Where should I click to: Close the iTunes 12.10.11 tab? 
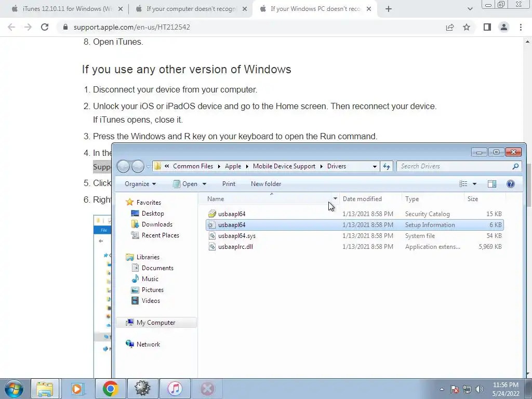pos(120,9)
